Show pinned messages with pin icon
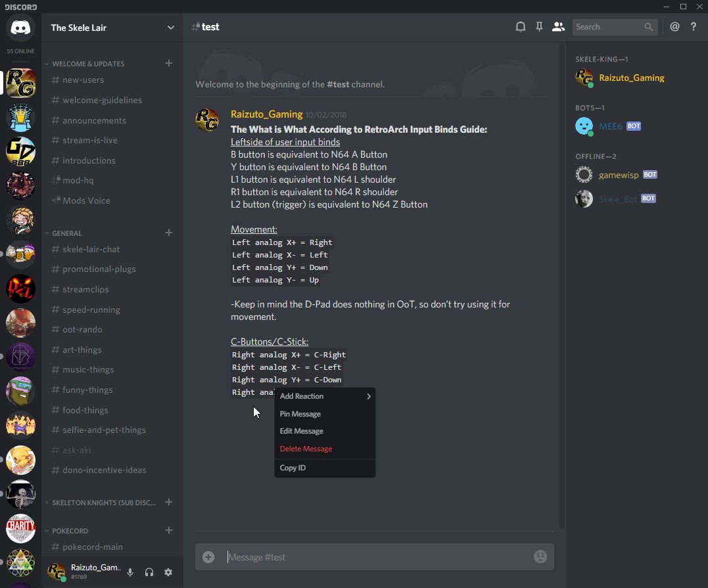The height and width of the screenshot is (588, 708). click(x=539, y=27)
